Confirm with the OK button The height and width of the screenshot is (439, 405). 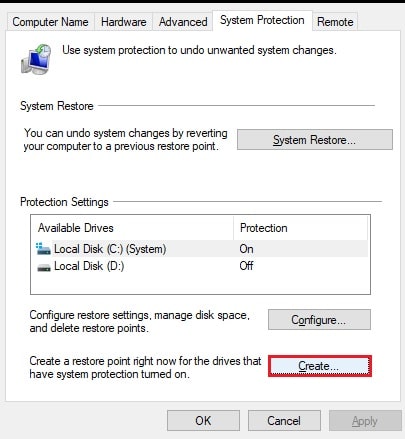pos(203,421)
